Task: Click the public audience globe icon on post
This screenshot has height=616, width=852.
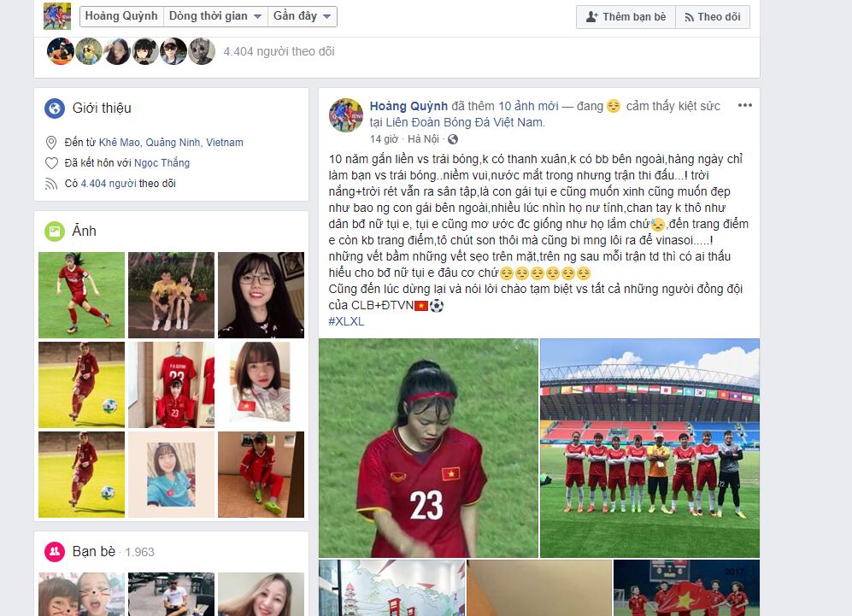Action: coord(453,139)
